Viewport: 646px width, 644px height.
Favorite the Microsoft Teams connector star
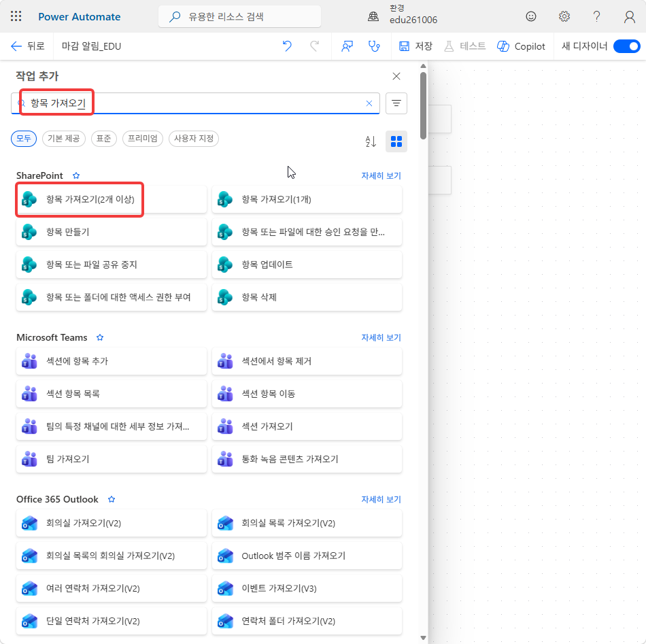100,337
